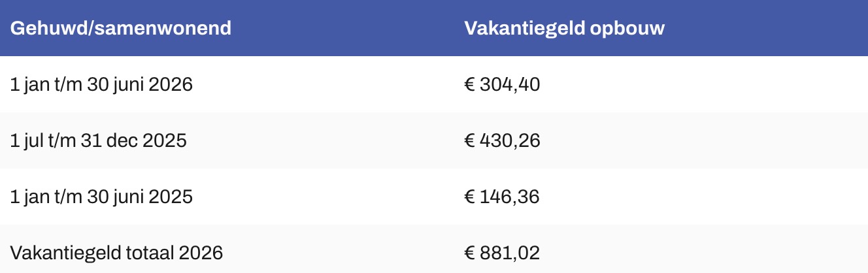Select the amount € 304,40

pos(501,84)
